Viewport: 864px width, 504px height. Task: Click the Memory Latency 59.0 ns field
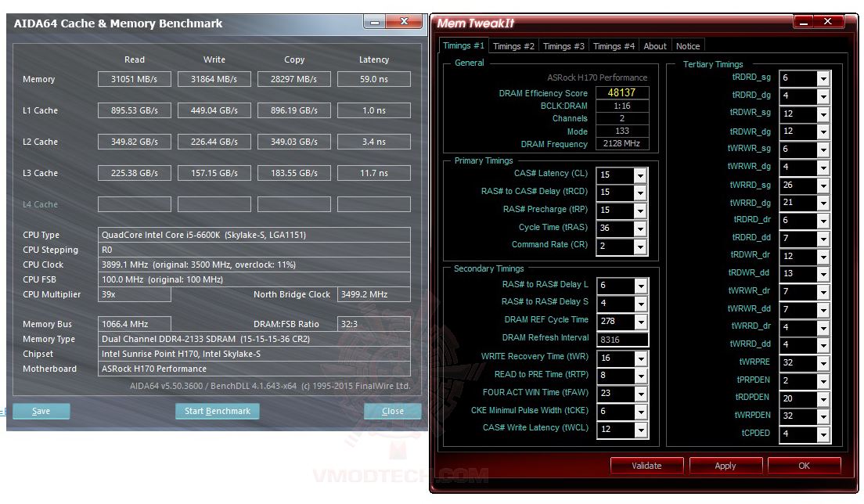tap(373, 79)
